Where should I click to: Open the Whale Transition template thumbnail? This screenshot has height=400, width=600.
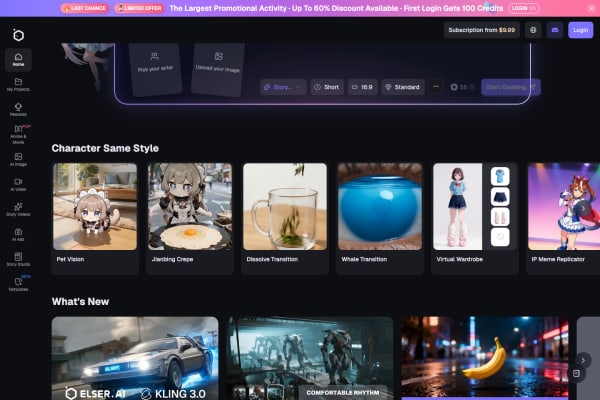tap(380, 207)
